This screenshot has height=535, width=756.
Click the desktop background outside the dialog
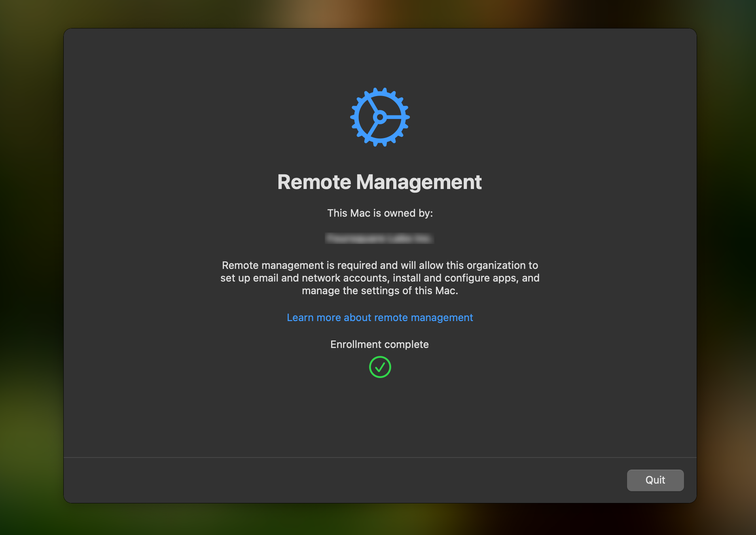pyautogui.click(x=32, y=267)
